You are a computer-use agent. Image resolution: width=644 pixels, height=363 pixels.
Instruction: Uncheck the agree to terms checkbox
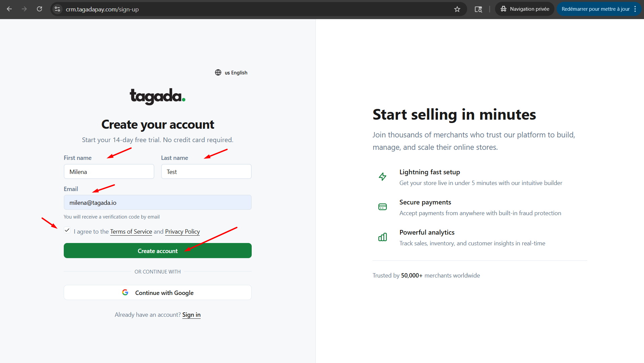(x=67, y=230)
